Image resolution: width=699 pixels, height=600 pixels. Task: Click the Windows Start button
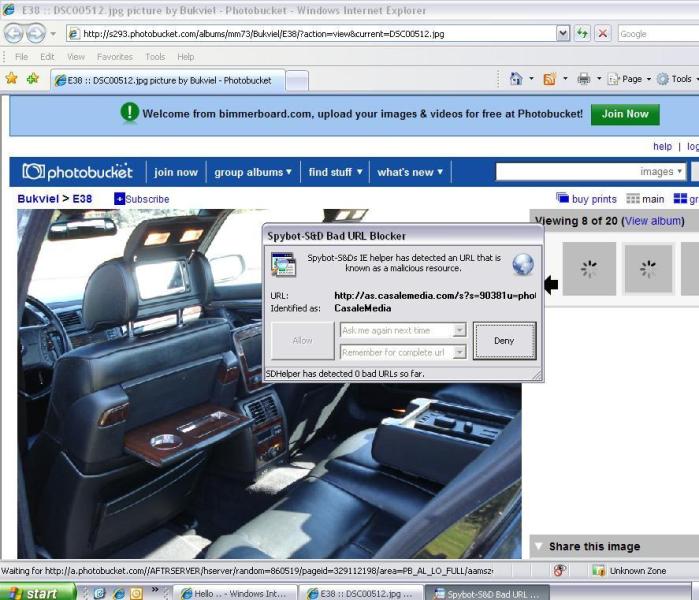click(35, 593)
